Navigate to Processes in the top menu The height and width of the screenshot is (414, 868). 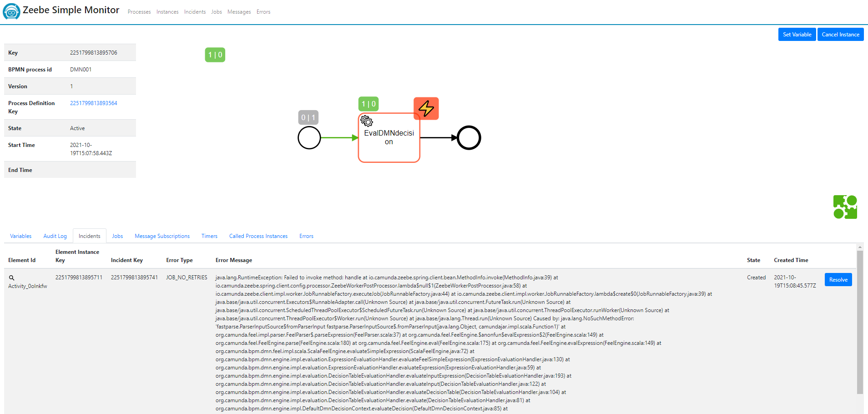click(139, 12)
